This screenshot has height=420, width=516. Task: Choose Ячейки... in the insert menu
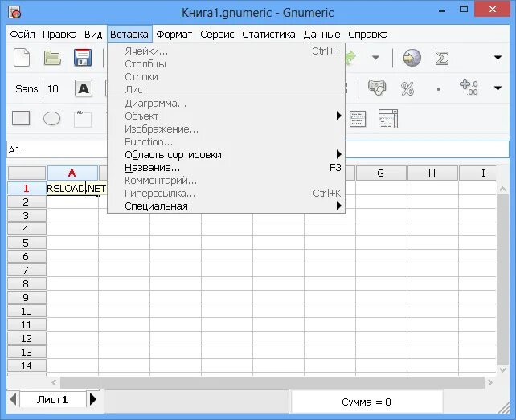(x=226, y=51)
